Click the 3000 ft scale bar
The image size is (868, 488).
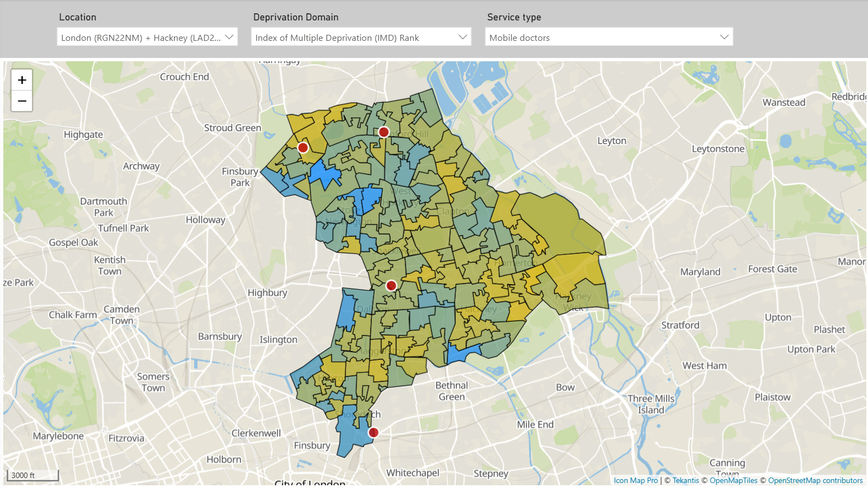point(33,475)
